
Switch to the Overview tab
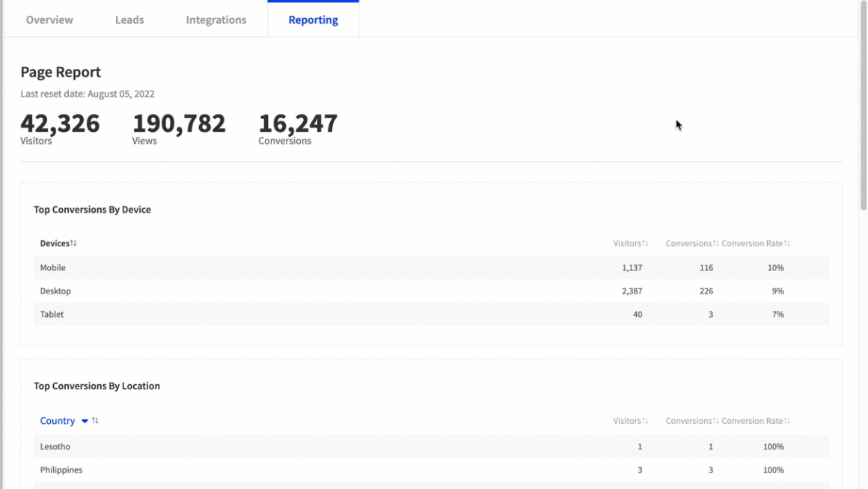tap(49, 20)
